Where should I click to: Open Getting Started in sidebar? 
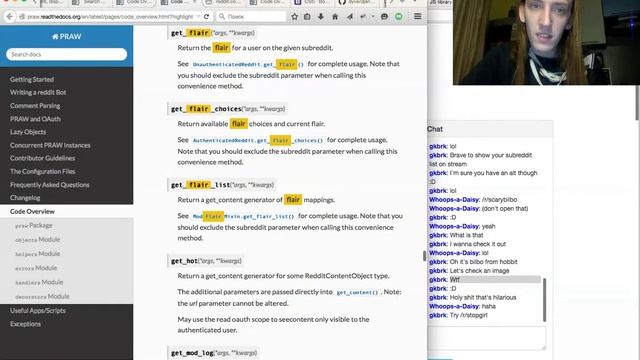[32, 80]
